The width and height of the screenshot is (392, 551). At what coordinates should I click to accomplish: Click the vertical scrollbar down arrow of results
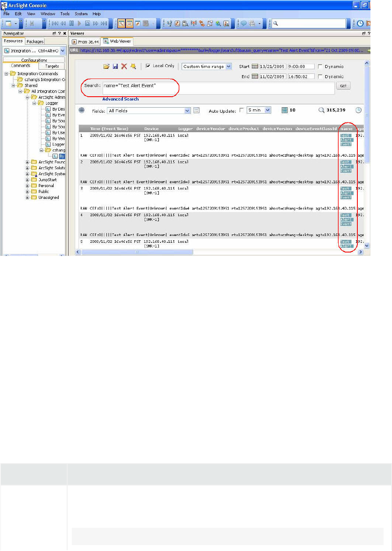(367, 245)
